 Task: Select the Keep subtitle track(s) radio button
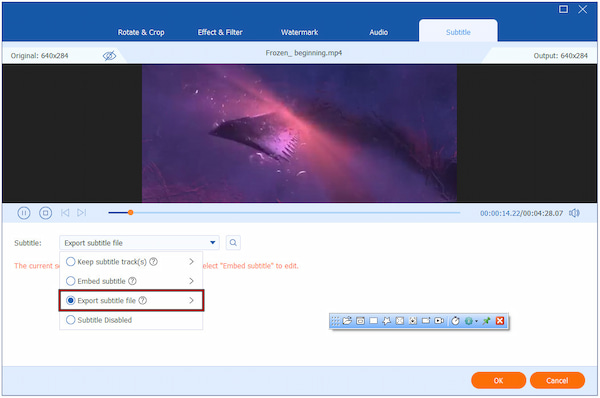[x=70, y=262]
